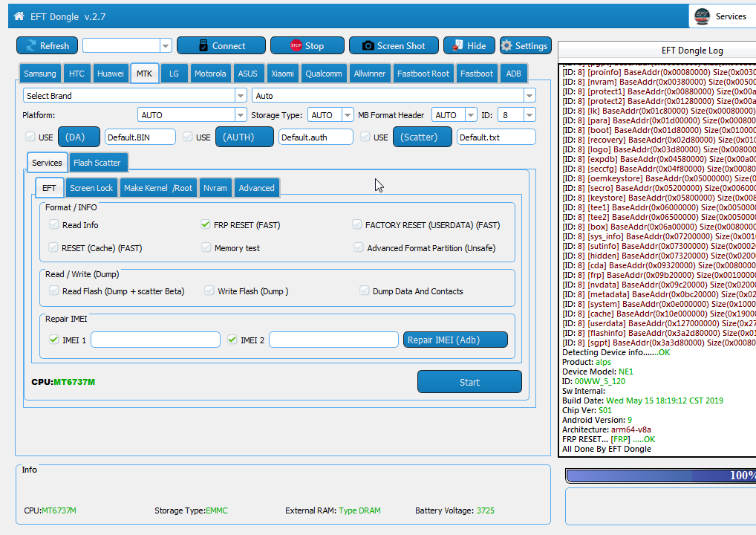Open the Auto model dropdown
Screen dimensions: 756x535
tap(529, 96)
